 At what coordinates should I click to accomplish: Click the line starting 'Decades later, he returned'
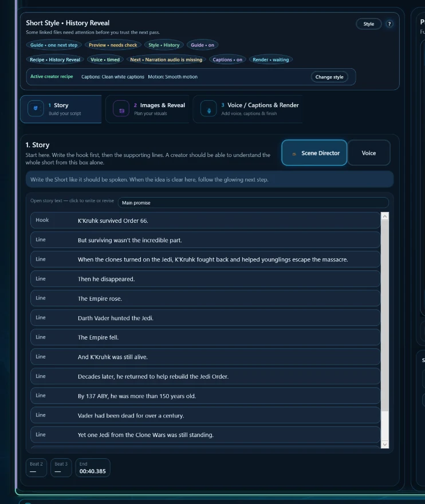(x=206, y=376)
